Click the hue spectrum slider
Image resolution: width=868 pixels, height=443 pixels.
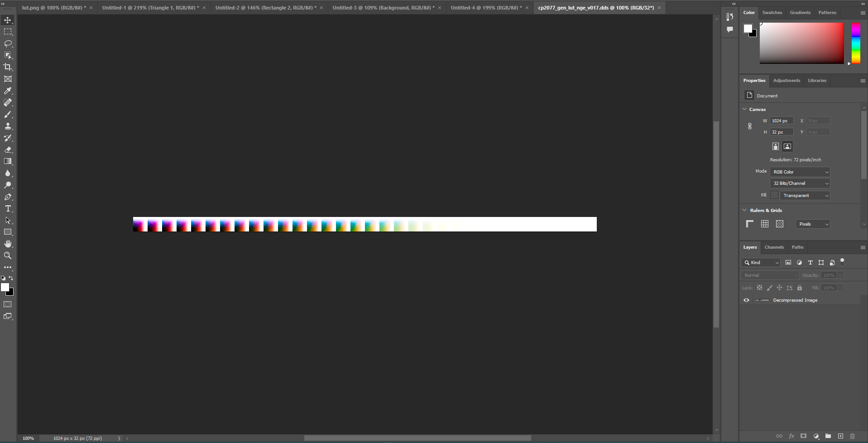[x=856, y=43]
